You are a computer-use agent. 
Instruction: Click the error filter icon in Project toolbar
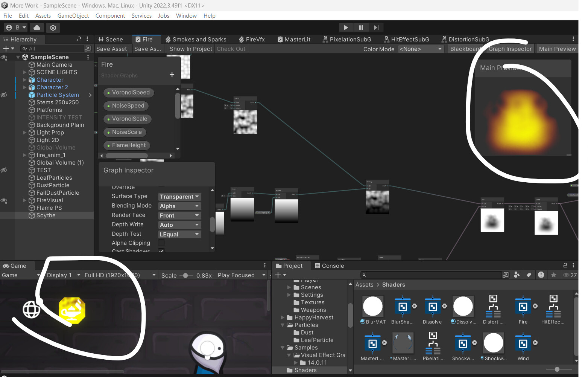tap(541, 275)
